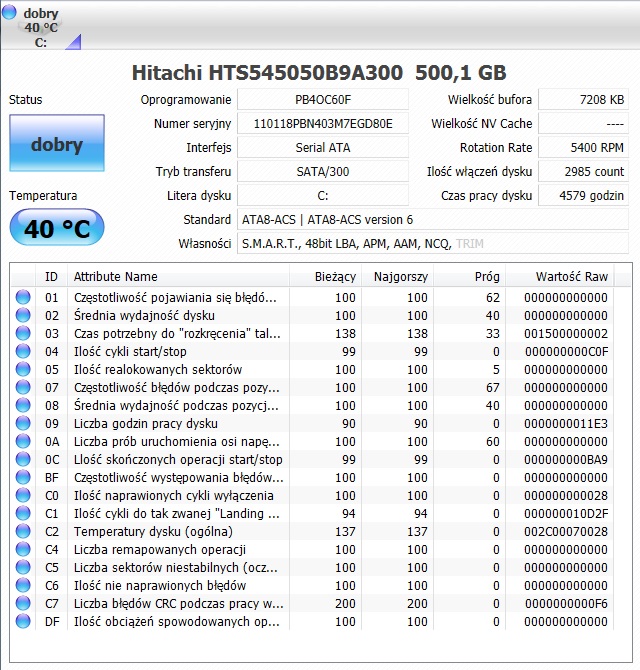Click raw value 0000000011E3
The height and width of the screenshot is (670, 640).
(566, 423)
